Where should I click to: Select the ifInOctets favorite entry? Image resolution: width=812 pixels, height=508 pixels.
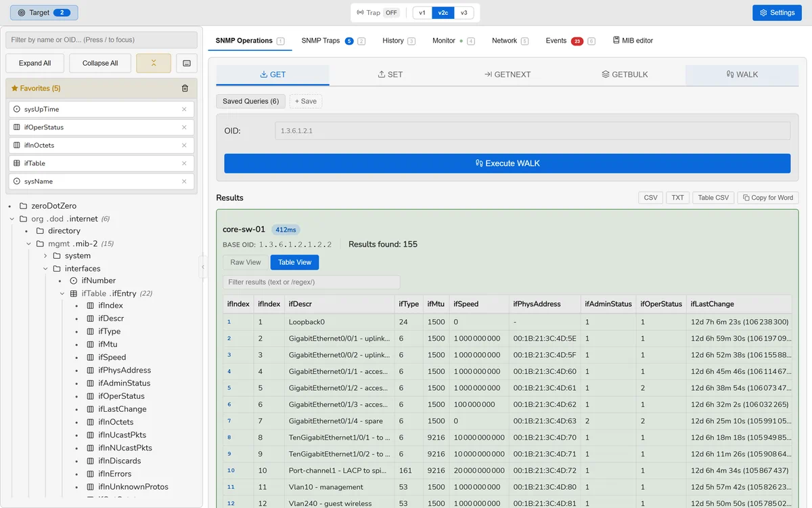[101, 145]
